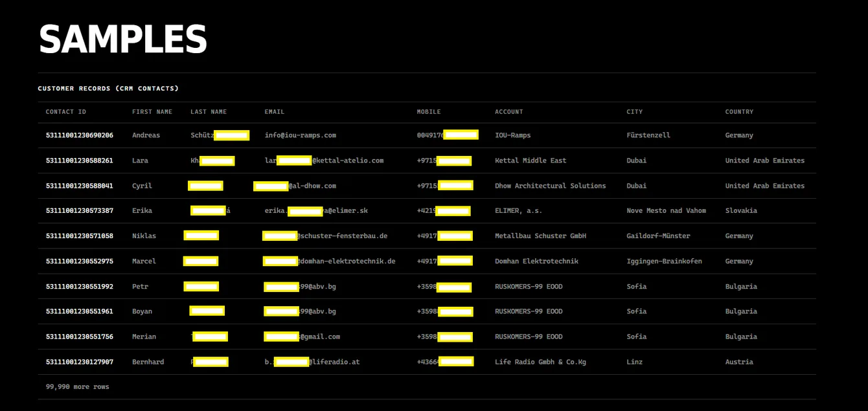This screenshot has height=411, width=868.
Task: Click first name Petr
Action: coord(140,287)
